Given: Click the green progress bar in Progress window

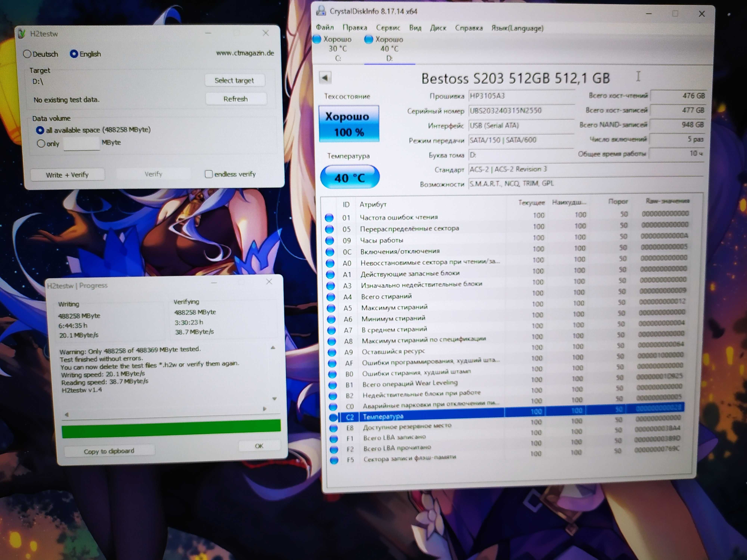Looking at the screenshot, I should 171,429.
